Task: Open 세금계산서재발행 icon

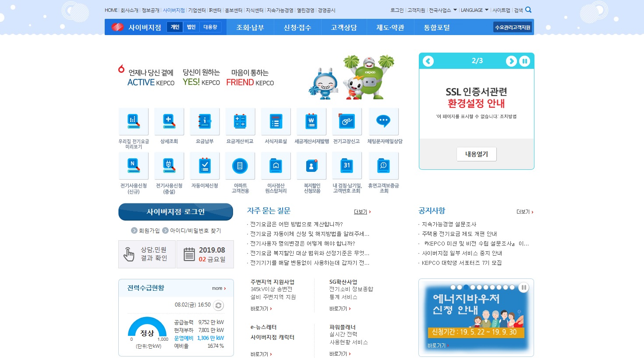Action: point(311,121)
